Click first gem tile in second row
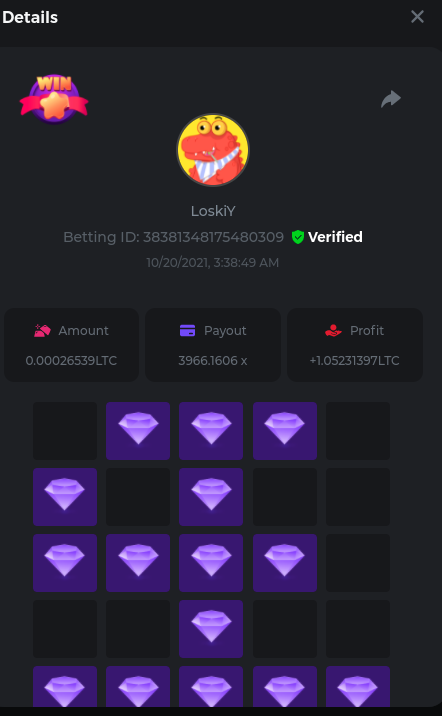 click(65, 497)
